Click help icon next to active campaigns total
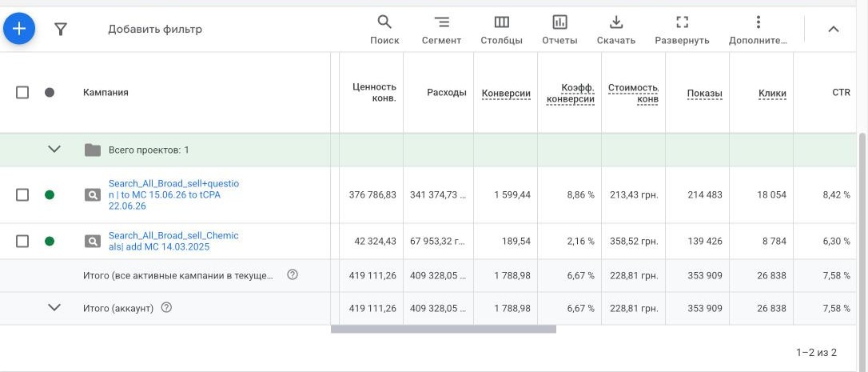 pyautogui.click(x=293, y=274)
